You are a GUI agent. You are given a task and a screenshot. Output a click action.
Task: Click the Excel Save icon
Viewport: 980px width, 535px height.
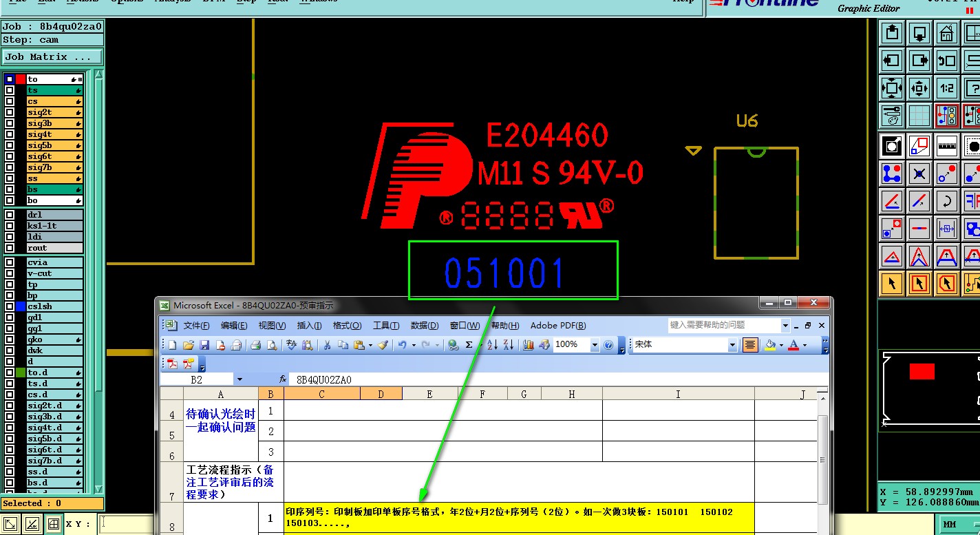(x=204, y=345)
